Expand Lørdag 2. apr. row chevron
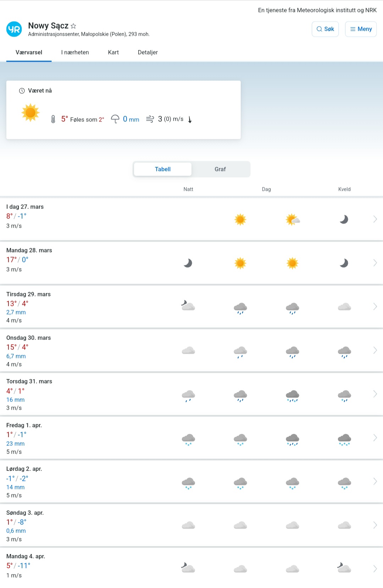Screen dimensions: 383x588 tap(375, 481)
